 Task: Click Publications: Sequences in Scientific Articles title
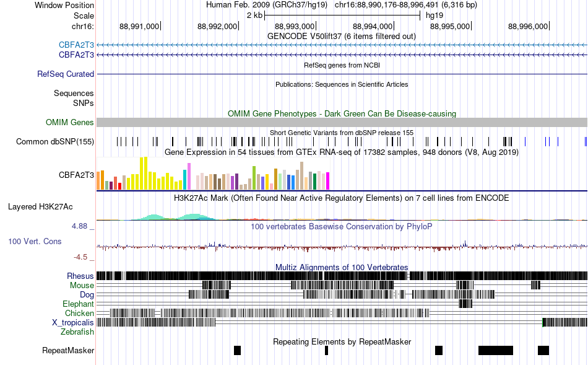point(342,84)
